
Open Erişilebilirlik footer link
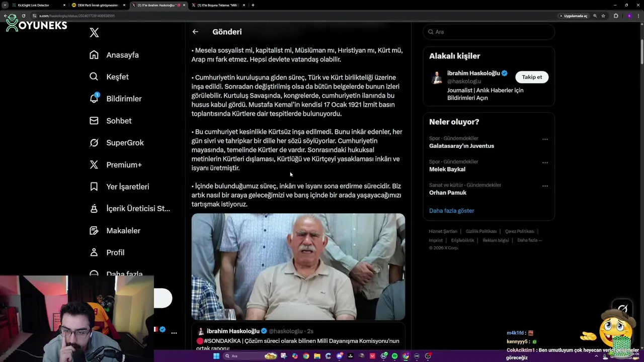pyautogui.click(x=462, y=240)
